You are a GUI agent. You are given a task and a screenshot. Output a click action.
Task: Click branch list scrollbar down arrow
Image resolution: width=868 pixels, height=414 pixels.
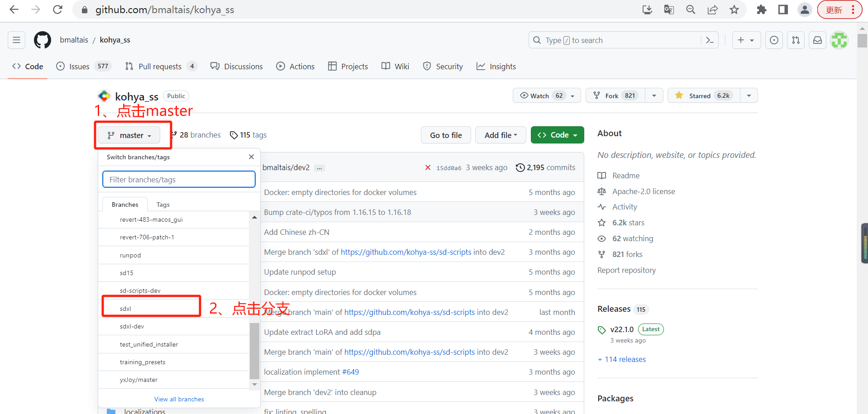click(254, 384)
